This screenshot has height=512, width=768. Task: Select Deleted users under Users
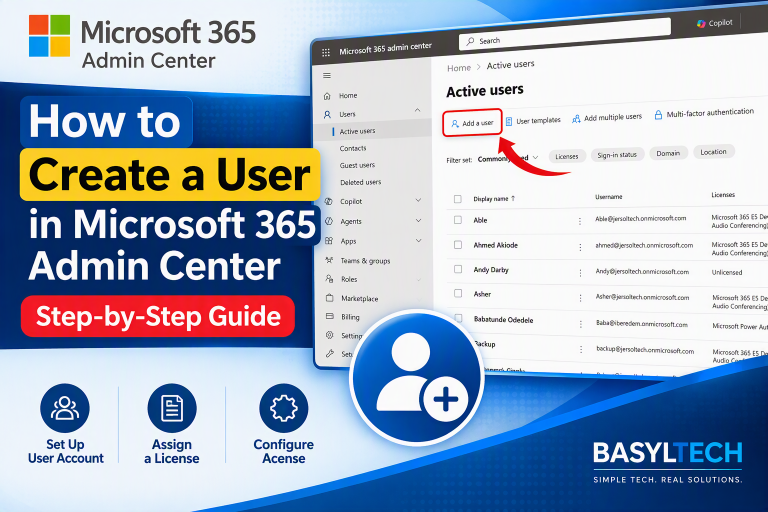point(360,182)
